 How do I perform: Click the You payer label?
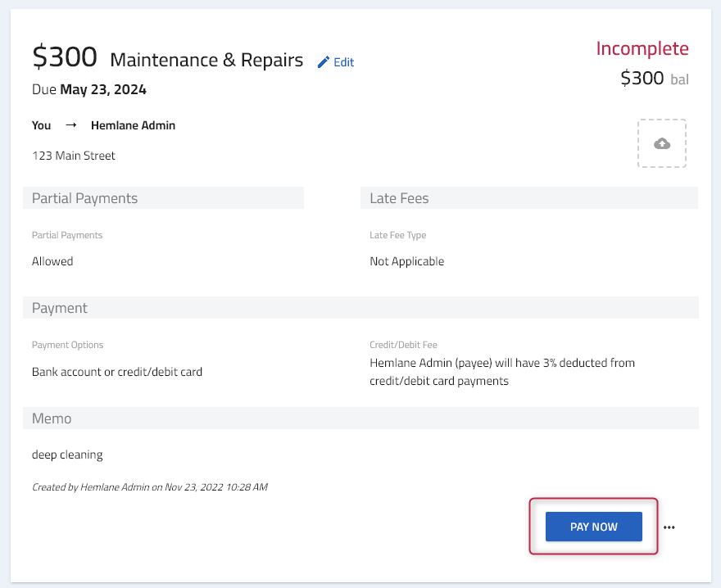point(42,125)
